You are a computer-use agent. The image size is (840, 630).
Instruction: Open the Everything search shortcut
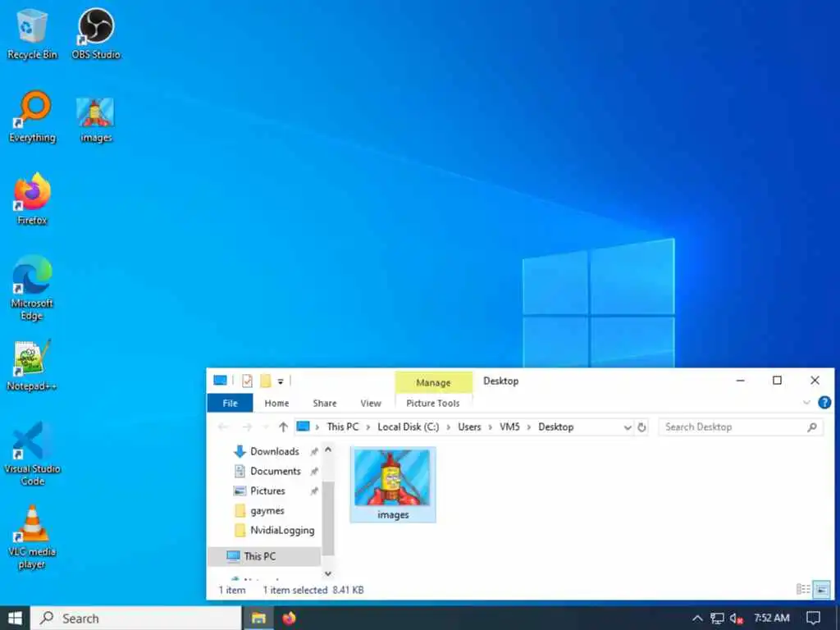pyautogui.click(x=32, y=116)
